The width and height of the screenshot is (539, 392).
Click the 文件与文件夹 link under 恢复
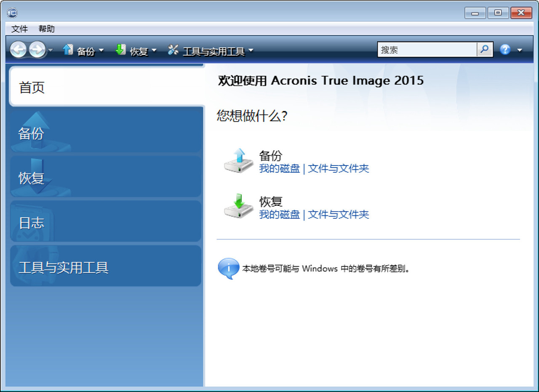[x=339, y=215]
